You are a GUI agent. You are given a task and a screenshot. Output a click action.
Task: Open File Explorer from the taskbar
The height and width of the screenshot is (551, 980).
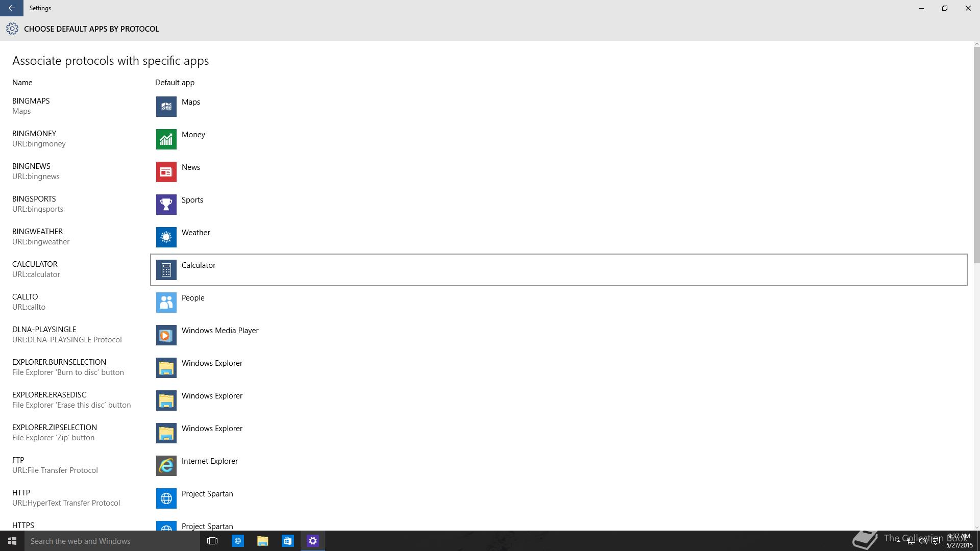coord(262,541)
